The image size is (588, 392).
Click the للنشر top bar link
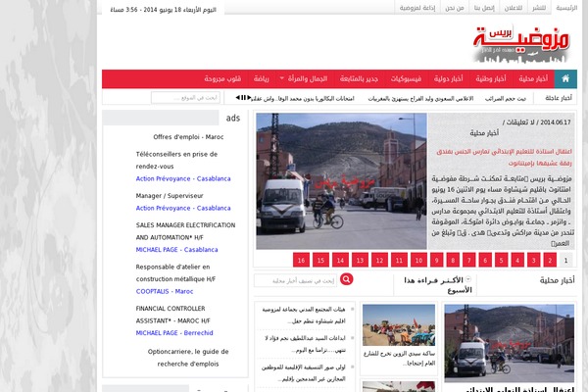(x=539, y=8)
